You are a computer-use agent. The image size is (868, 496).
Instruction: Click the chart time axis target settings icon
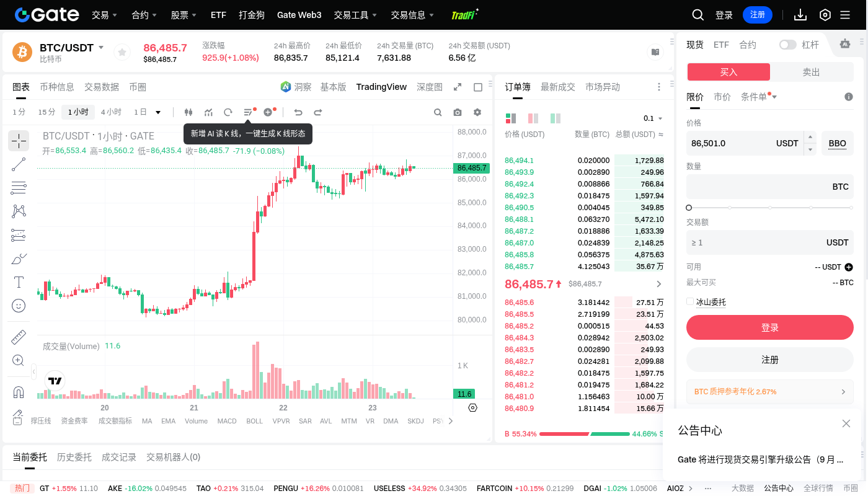473,407
